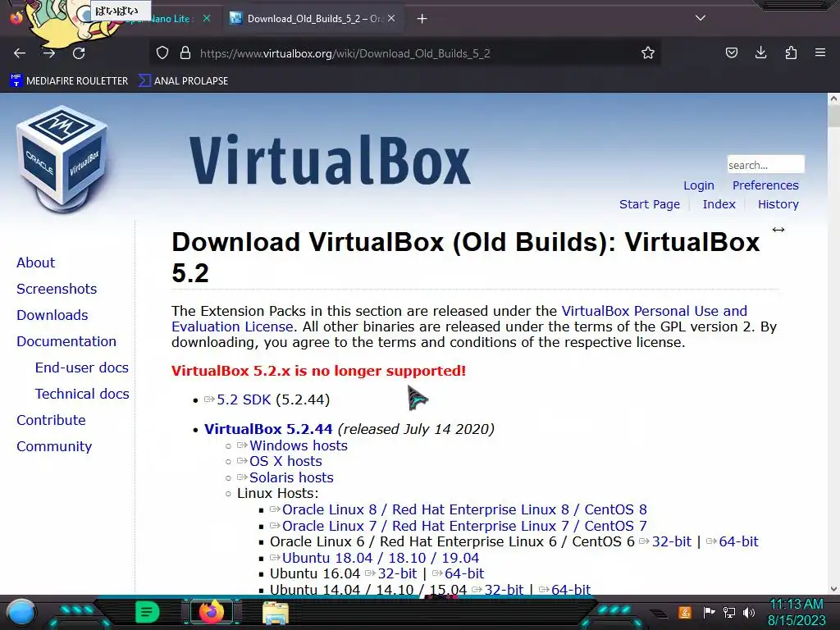Open a new tab with plus button

coord(422,19)
